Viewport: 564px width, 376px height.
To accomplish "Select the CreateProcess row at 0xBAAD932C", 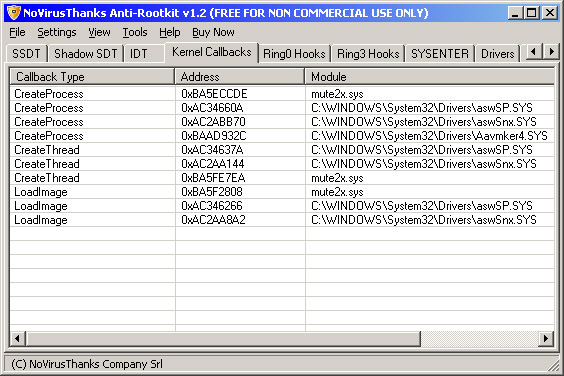I will coord(282,136).
